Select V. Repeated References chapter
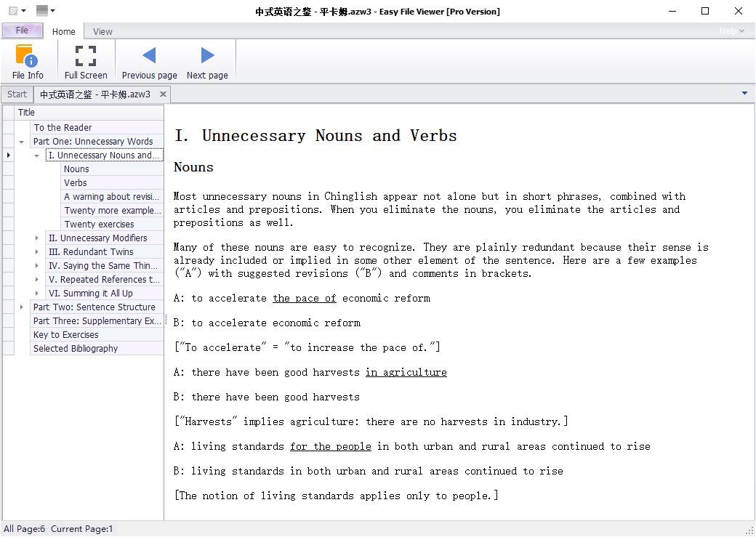The height and width of the screenshot is (537, 756). point(105,280)
